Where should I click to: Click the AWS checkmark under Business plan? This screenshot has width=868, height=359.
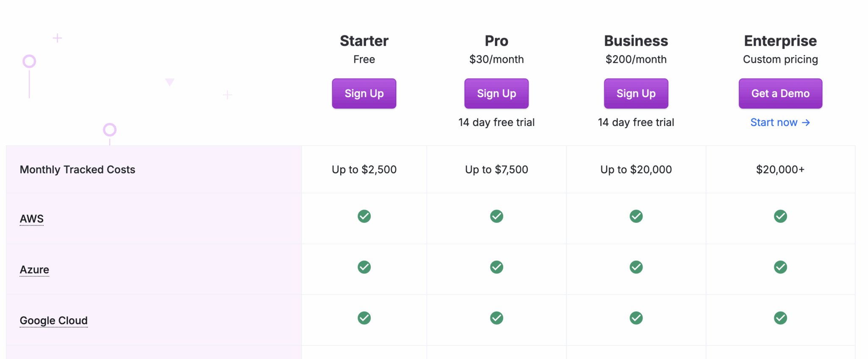pyautogui.click(x=636, y=216)
